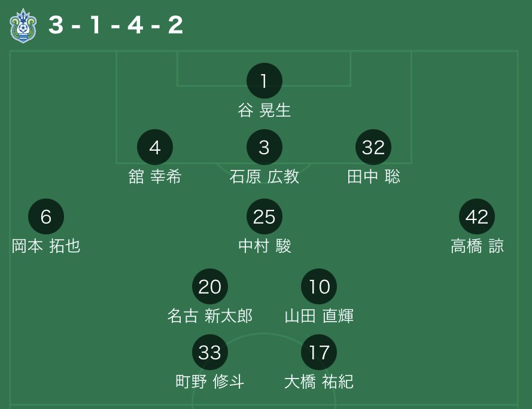Click the number 25 player circle
Image resolution: width=532 pixels, height=409 pixels.
point(265,216)
